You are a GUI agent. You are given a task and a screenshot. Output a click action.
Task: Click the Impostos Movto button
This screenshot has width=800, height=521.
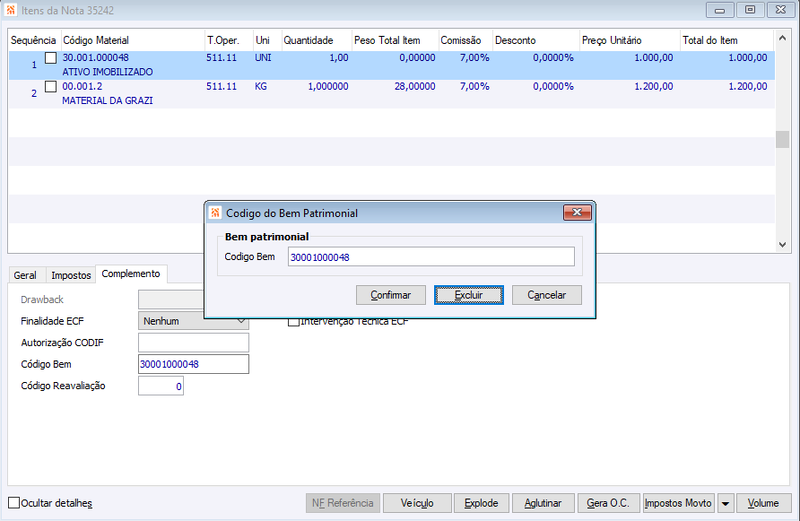coord(678,503)
